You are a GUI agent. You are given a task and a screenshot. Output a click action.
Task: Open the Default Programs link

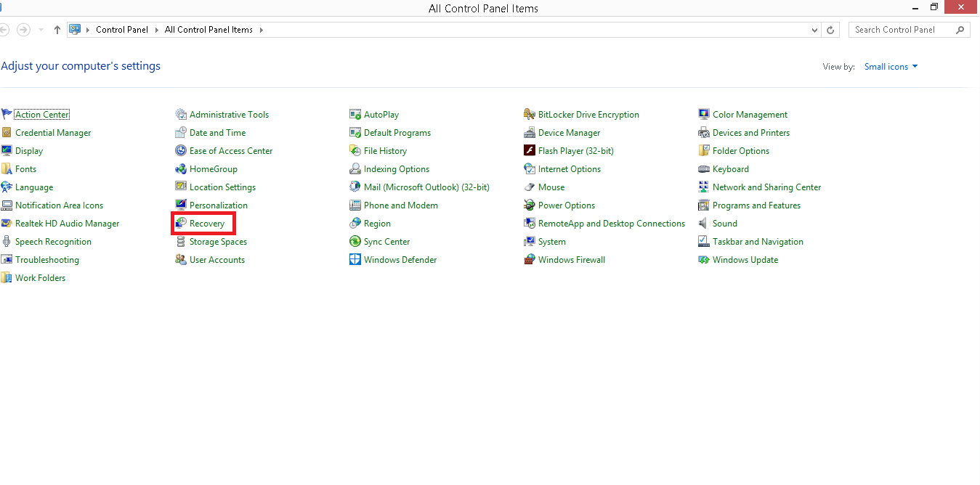pyautogui.click(x=397, y=133)
